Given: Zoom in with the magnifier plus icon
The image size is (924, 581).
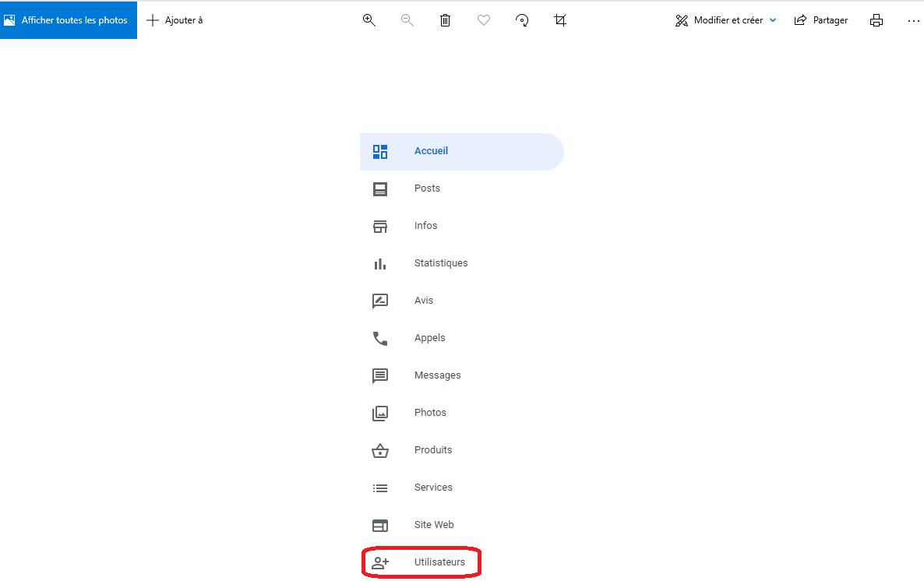Looking at the screenshot, I should pos(369,20).
